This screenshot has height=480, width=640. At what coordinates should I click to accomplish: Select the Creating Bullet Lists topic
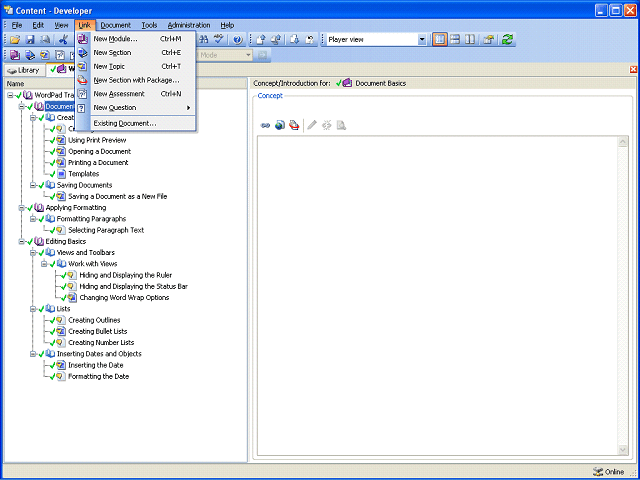[98, 331]
